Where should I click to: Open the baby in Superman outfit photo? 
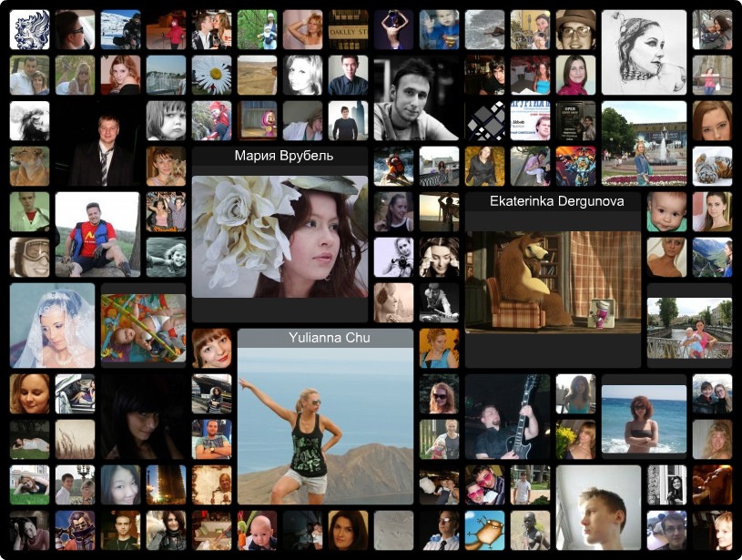[439, 29]
